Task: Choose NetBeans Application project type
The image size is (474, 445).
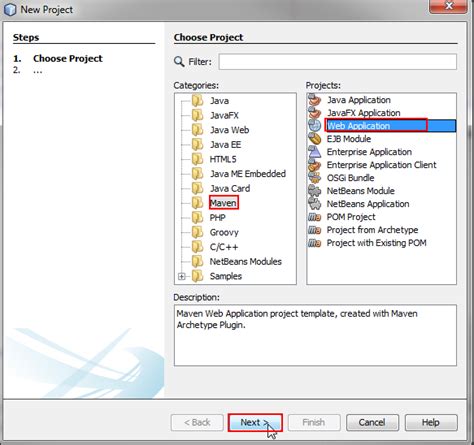Action: pyautogui.click(x=368, y=204)
